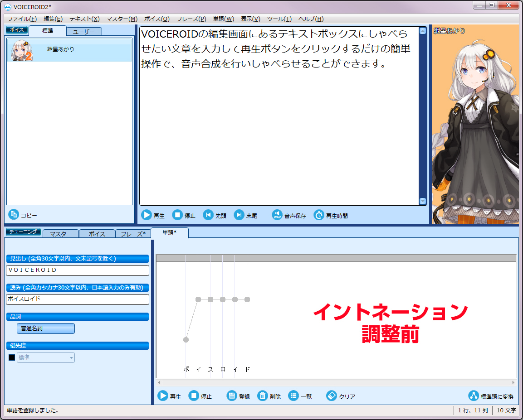Click the 見出し input field containing VOICEROID
Viewport: 523px width, 420px height.
(78, 270)
